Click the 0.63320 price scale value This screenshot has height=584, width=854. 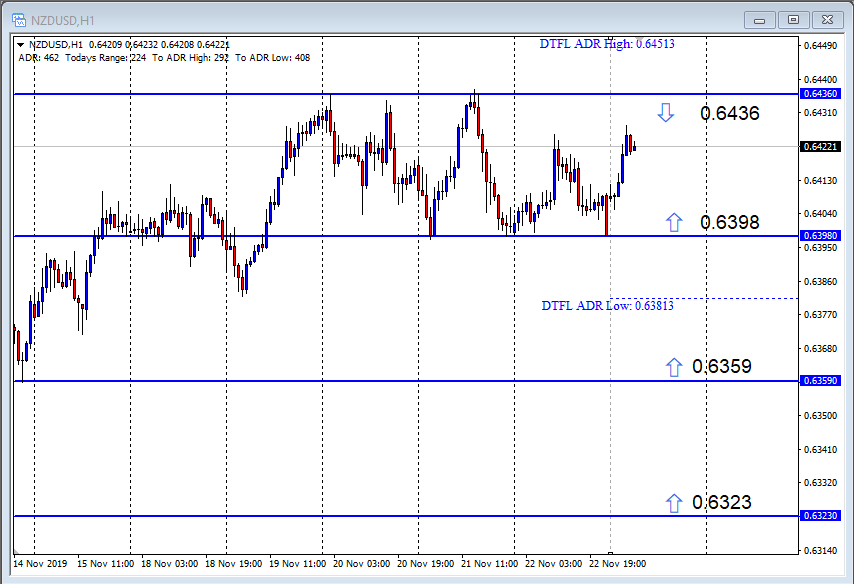[820, 483]
